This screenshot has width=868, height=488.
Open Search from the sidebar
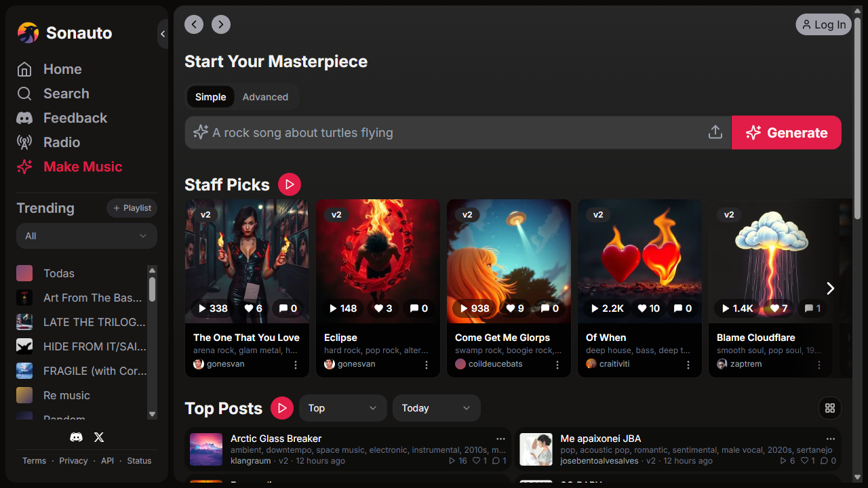(x=66, y=94)
